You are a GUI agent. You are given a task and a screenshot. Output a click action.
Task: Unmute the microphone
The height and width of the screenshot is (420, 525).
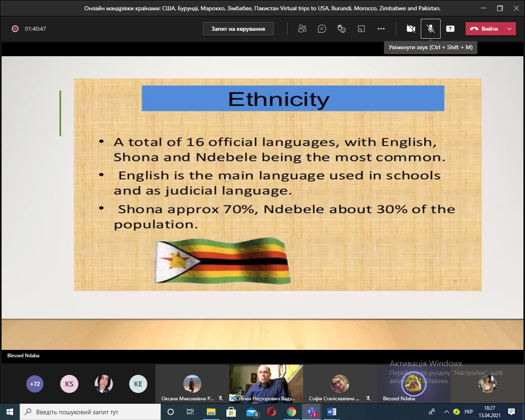coord(430,29)
